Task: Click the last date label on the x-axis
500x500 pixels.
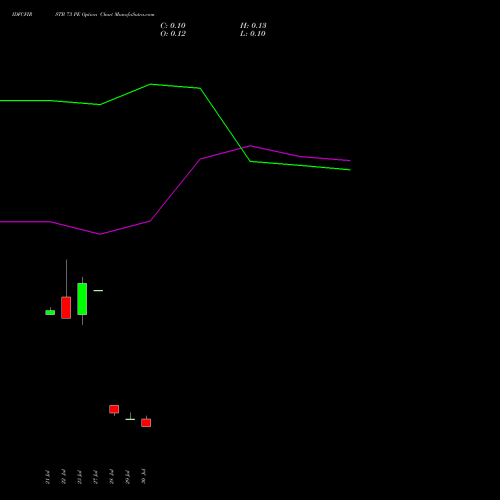Action: (x=143, y=476)
